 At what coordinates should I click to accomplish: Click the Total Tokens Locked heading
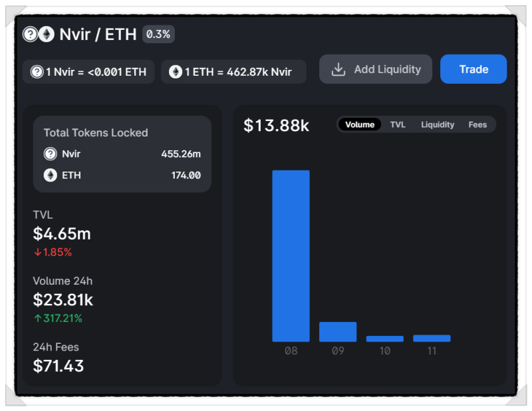point(96,133)
